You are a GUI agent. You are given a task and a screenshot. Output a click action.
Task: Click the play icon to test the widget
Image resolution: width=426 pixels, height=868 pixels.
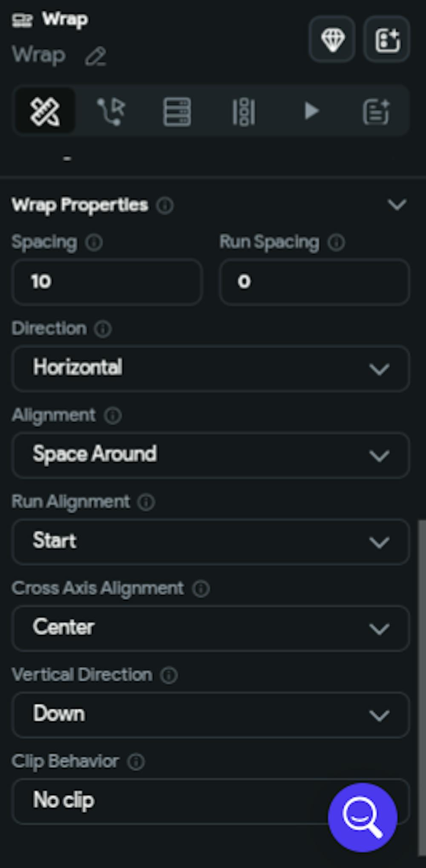click(311, 110)
